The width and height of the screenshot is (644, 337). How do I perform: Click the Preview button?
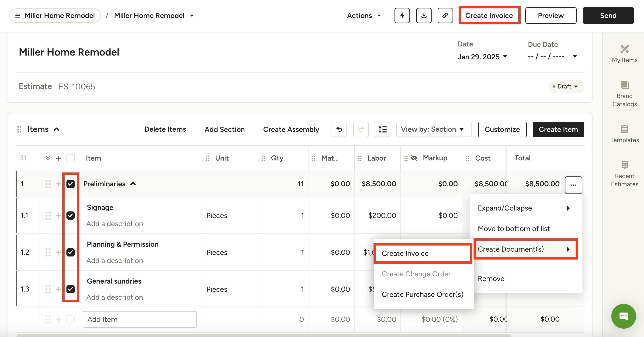(551, 15)
